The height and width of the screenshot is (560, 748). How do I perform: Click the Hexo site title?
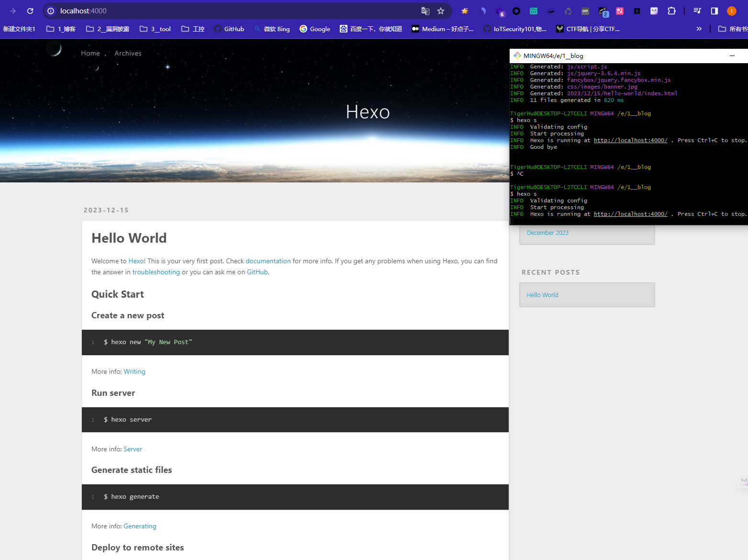click(x=368, y=112)
